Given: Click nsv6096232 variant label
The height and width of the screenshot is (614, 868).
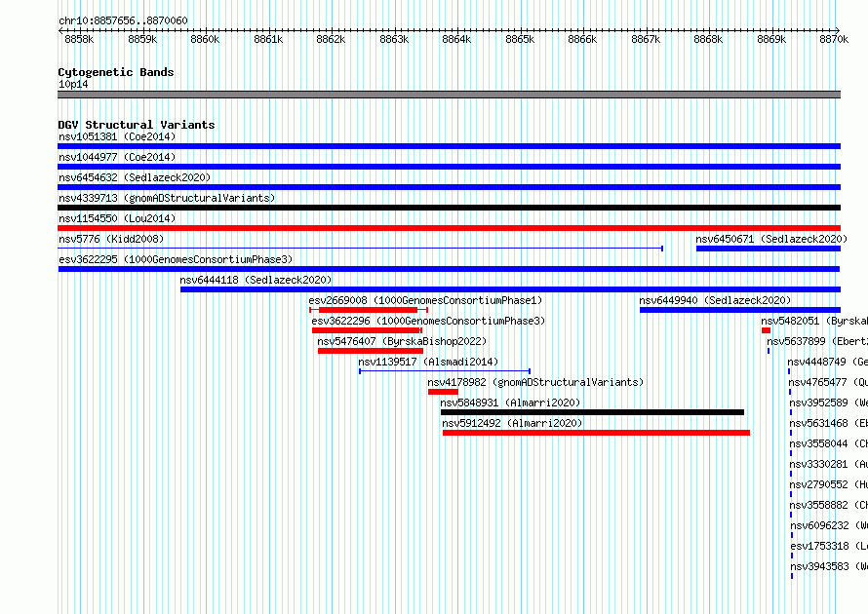Looking at the screenshot, I should coord(829,525).
